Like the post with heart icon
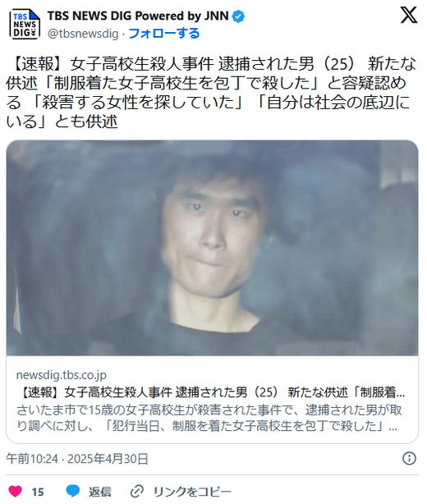 coord(15,491)
